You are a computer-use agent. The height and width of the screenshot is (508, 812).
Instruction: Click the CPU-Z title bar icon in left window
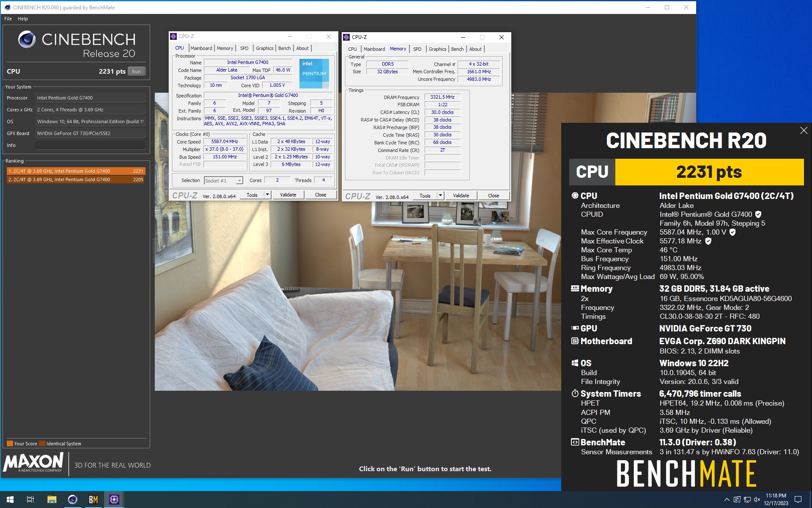point(173,36)
